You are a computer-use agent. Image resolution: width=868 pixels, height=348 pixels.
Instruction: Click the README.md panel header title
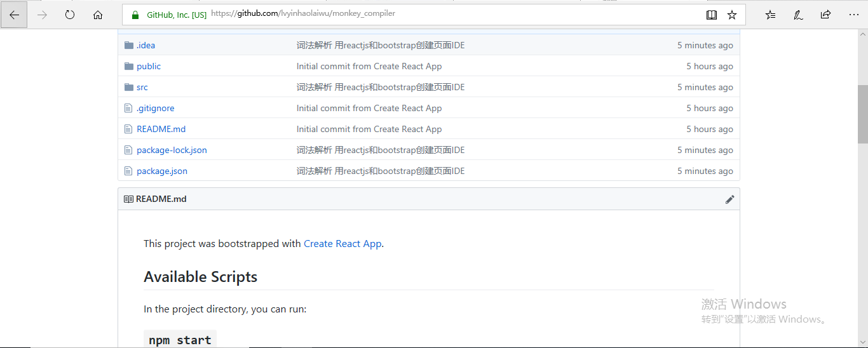pyautogui.click(x=161, y=199)
